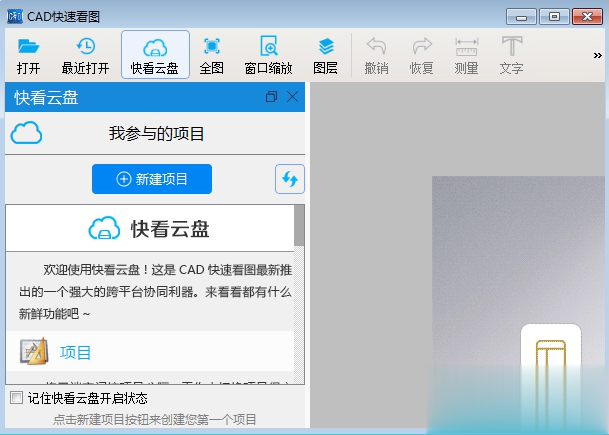609x435 pixels.
Task: Select the 我参与的项目 heading
Action: [x=156, y=133]
